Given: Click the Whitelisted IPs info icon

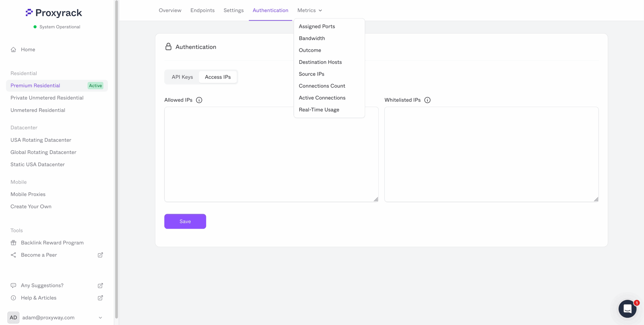Looking at the screenshot, I should (427, 100).
